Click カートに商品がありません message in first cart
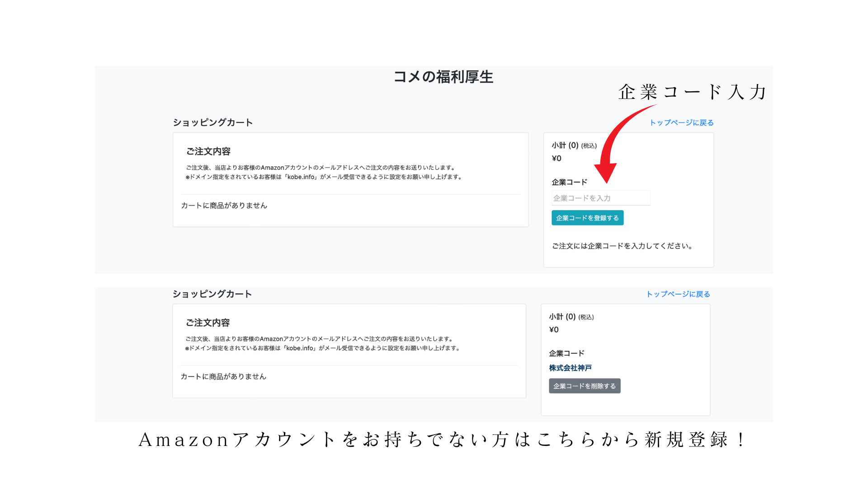This screenshot has height=488, width=868. 224,206
